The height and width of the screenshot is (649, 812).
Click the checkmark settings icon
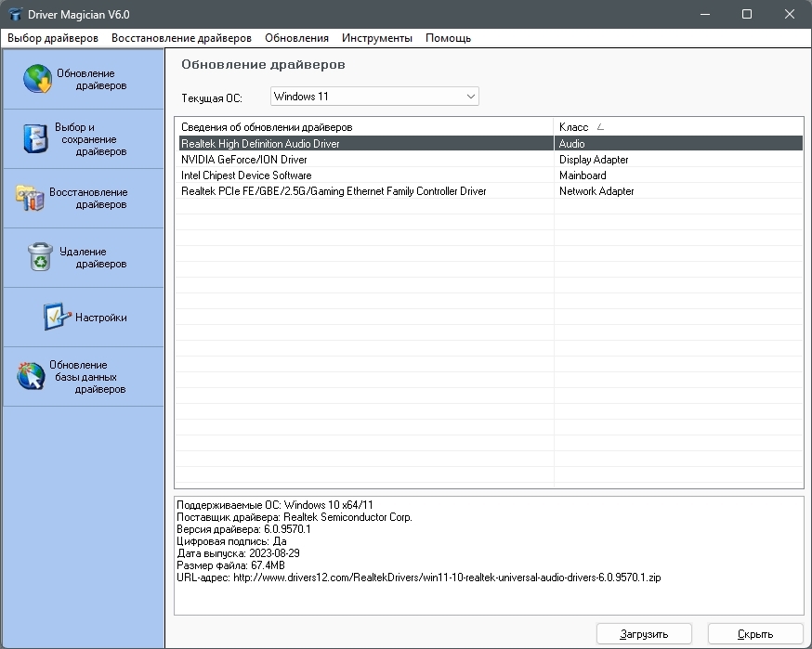tap(57, 317)
